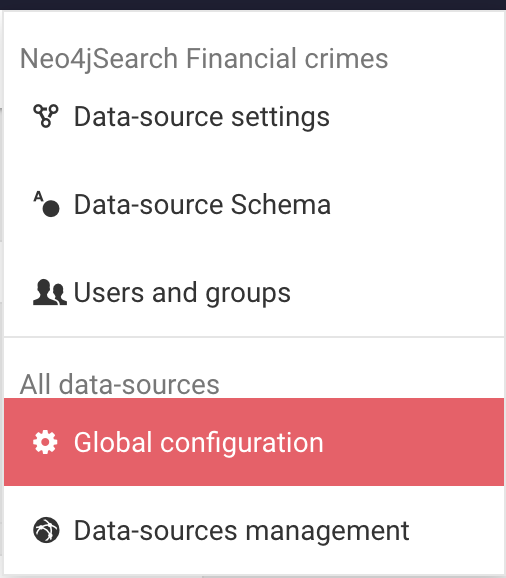The width and height of the screenshot is (506, 578).
Task: Click the divider line below Users and groups
Action: click(x=254, y=337)
